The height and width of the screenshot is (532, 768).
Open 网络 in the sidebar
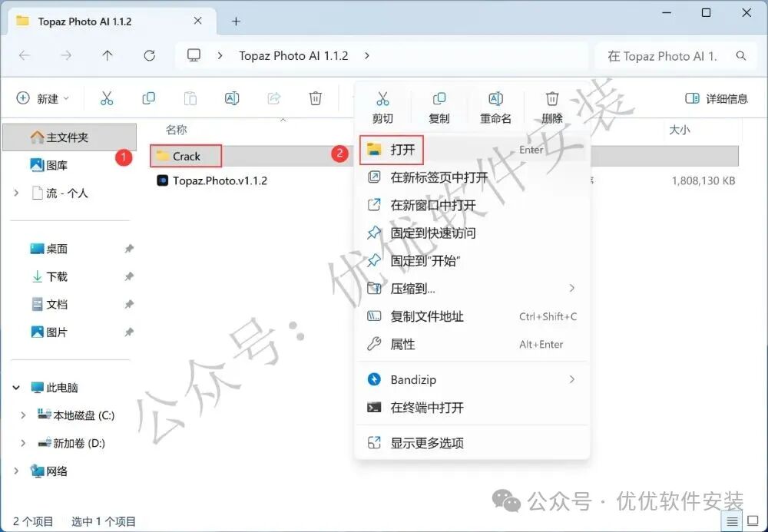click(48, 471)
